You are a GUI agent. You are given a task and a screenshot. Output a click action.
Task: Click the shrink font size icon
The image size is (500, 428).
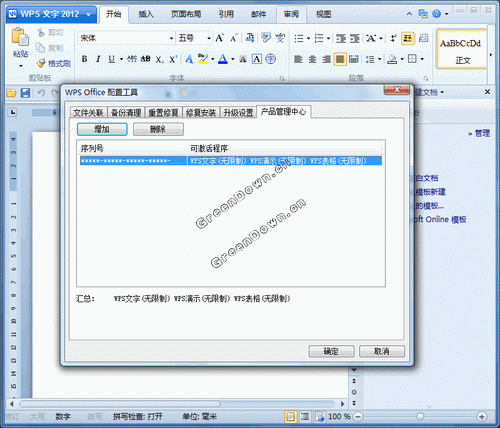[234, 38]
